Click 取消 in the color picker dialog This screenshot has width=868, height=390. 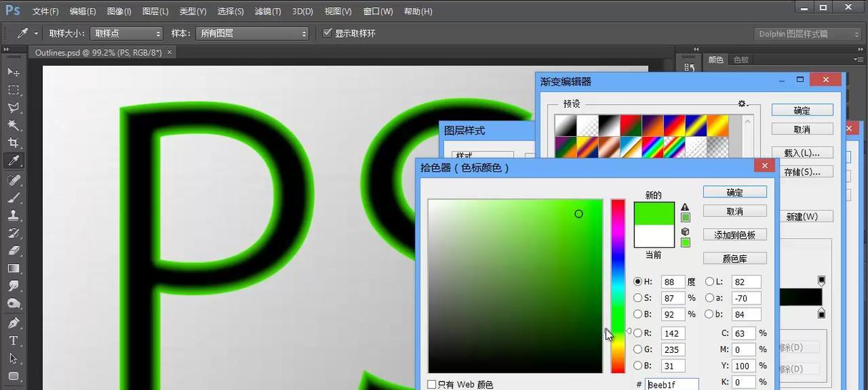(x=735, y=211)
